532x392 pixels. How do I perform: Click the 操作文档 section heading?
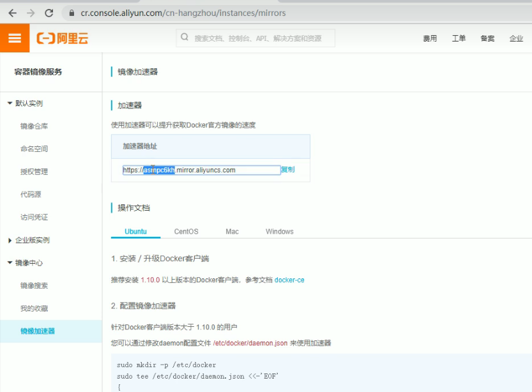click(x=133, y=208)
